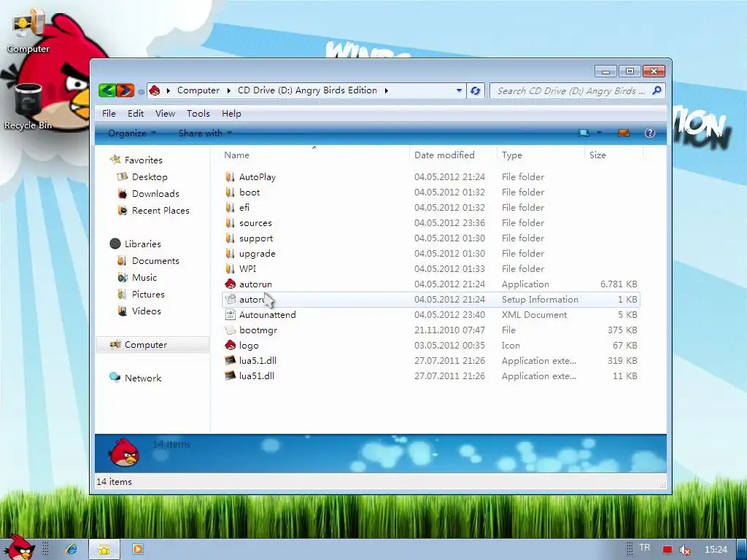Open the Organize dropdown
This screenshot has width=747, height=560.
coord(132,133)
